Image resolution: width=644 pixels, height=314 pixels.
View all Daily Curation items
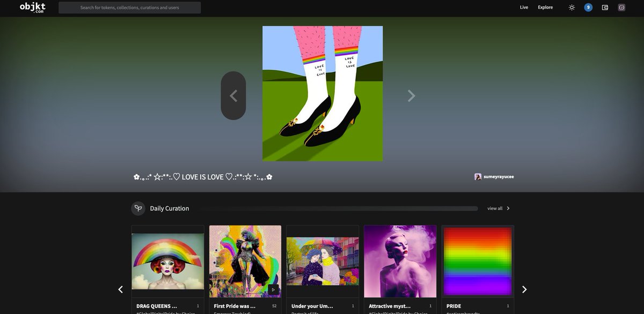click(x=495, y=208)
